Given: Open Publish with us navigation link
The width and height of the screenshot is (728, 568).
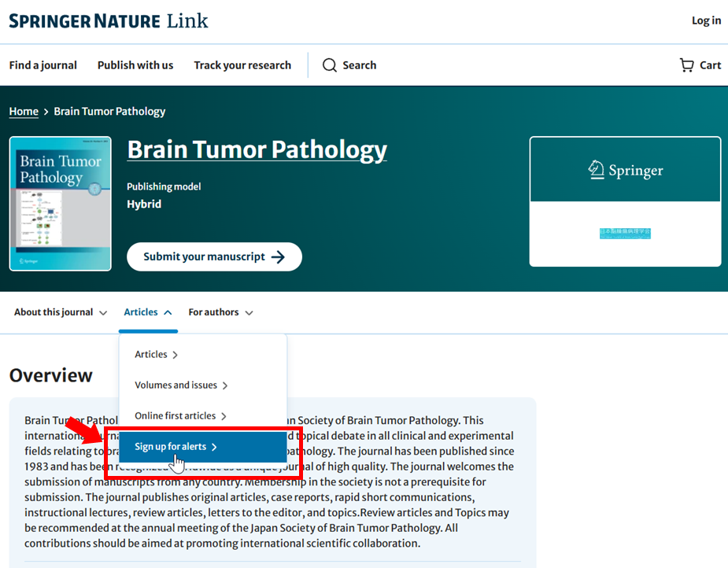Looking at the screenshot, I should point(135,65).
